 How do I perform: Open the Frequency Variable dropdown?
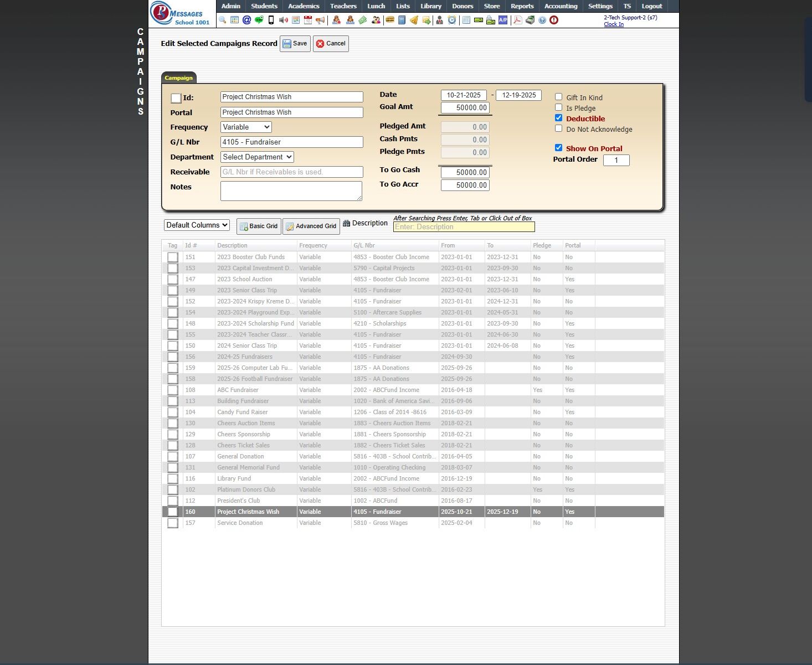(x=246, y=127)
